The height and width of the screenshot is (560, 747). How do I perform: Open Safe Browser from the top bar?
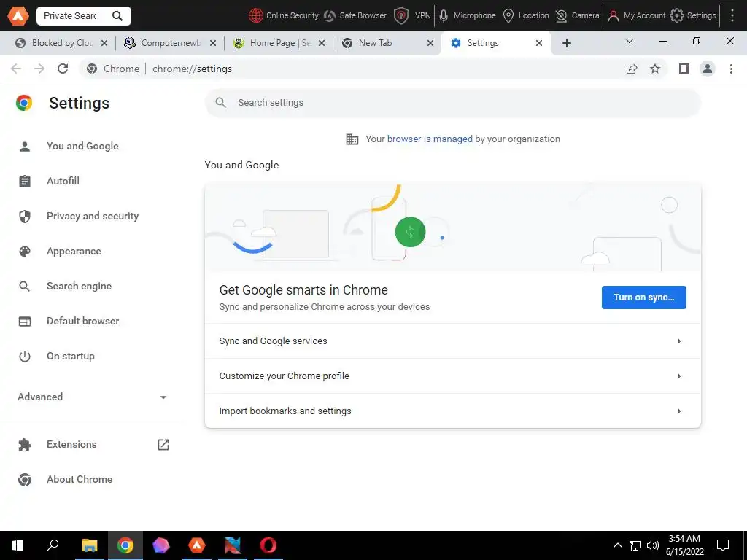coord(355,16)
